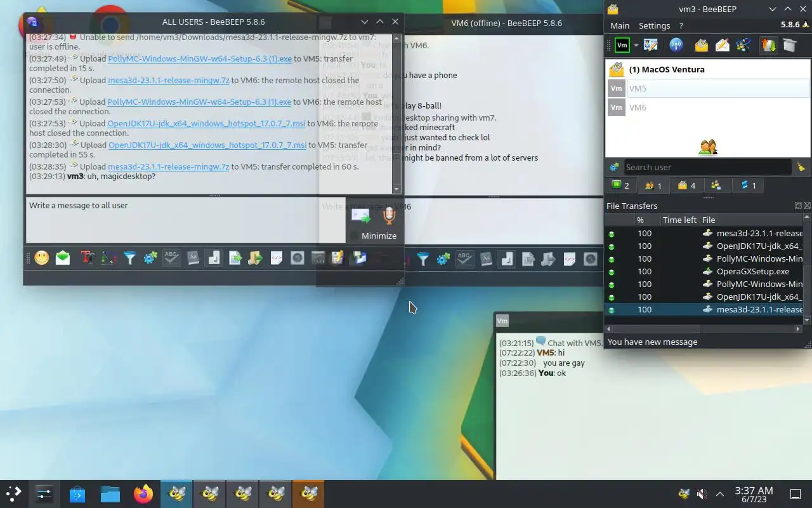The width and height of the screenshot is (812, 508).
Task: Open the ? help menu
Action: click(681, 25)
